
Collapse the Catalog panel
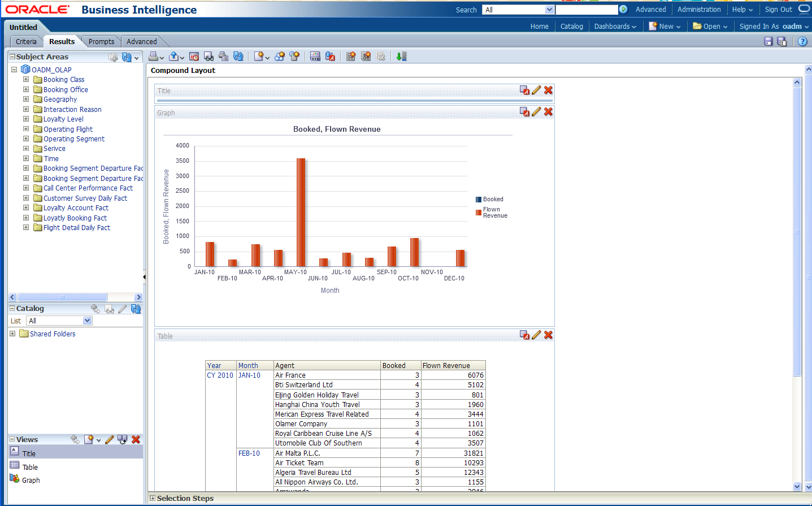(x=12, y=309)
